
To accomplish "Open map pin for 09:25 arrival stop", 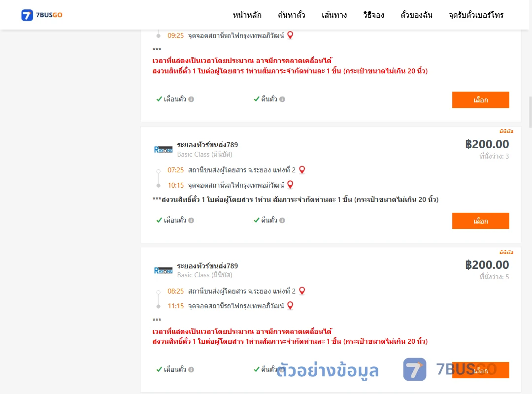I will pos(290,35).
